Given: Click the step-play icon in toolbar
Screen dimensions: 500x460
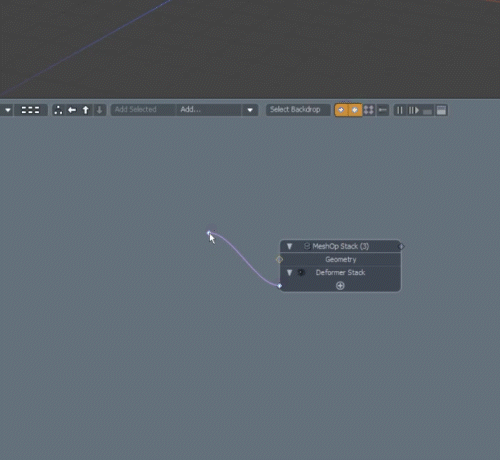Looking at the screenshot, I should point(414,110).
